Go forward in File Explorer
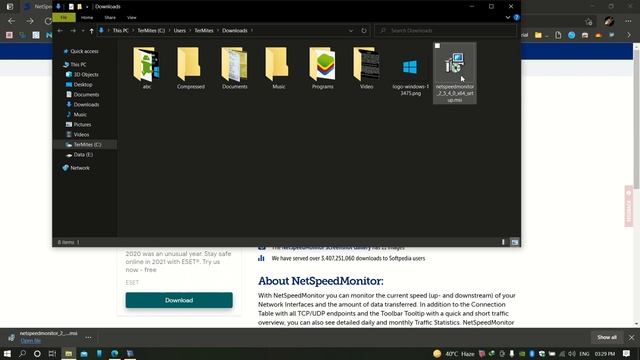The height and width of the screenshot is (360, 640). [x=73, y=31]
